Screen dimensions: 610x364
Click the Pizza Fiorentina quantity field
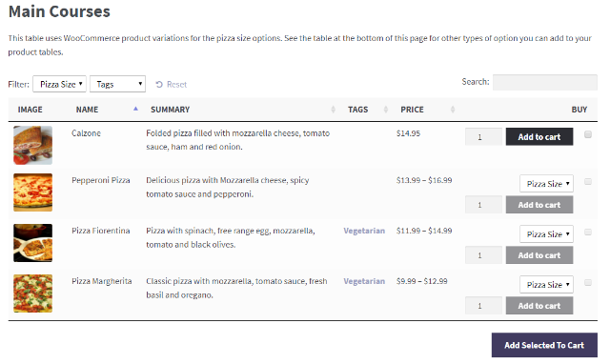pos(483,255)
